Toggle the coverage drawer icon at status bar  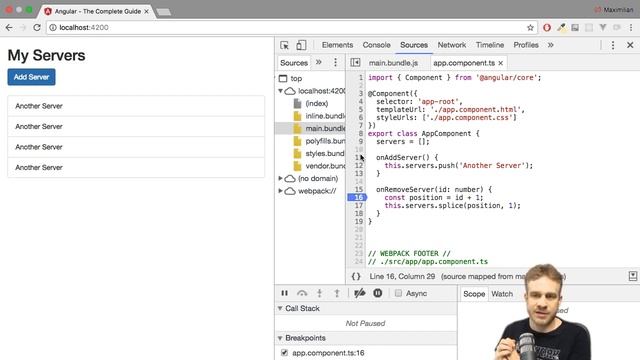click(633, 276)
